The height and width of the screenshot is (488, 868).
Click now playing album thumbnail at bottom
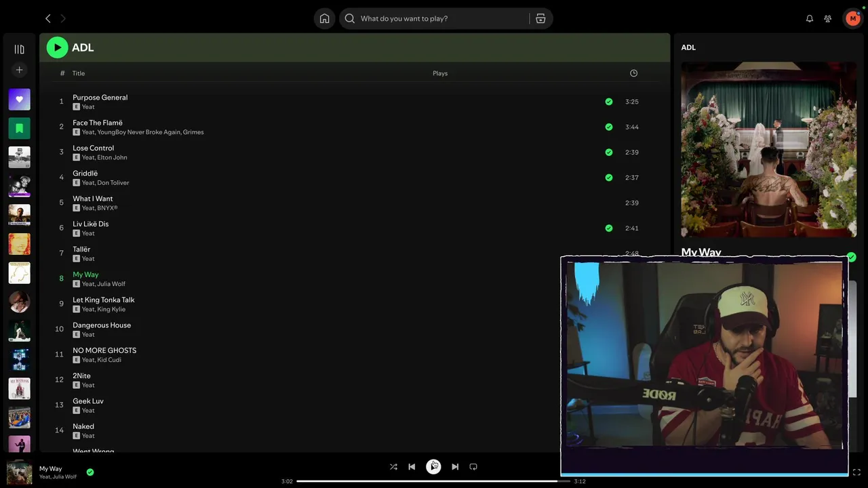point(19,472)
